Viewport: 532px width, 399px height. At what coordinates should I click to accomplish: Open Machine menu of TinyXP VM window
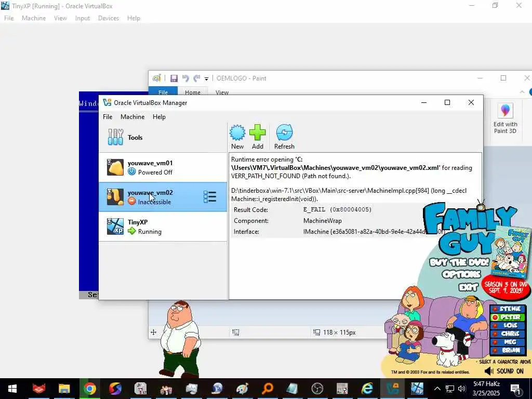tap(34, 18)
